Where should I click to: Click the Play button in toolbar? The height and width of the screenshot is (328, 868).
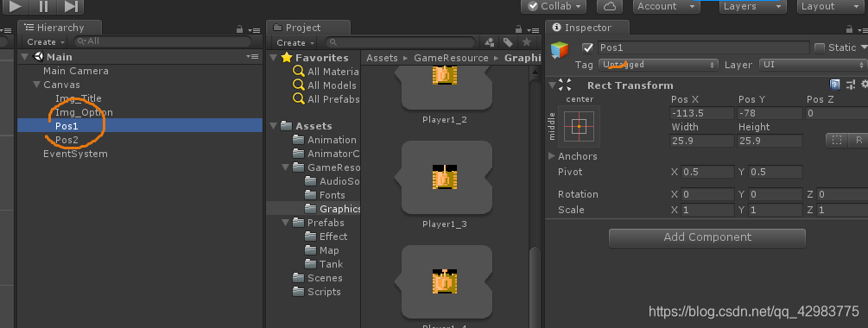click(16, 7)
